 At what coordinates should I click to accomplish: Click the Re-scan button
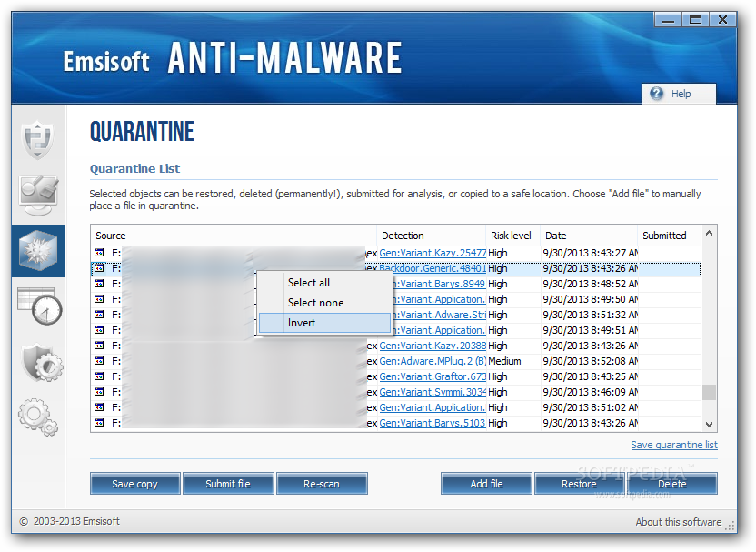click(x=322, y=484)
